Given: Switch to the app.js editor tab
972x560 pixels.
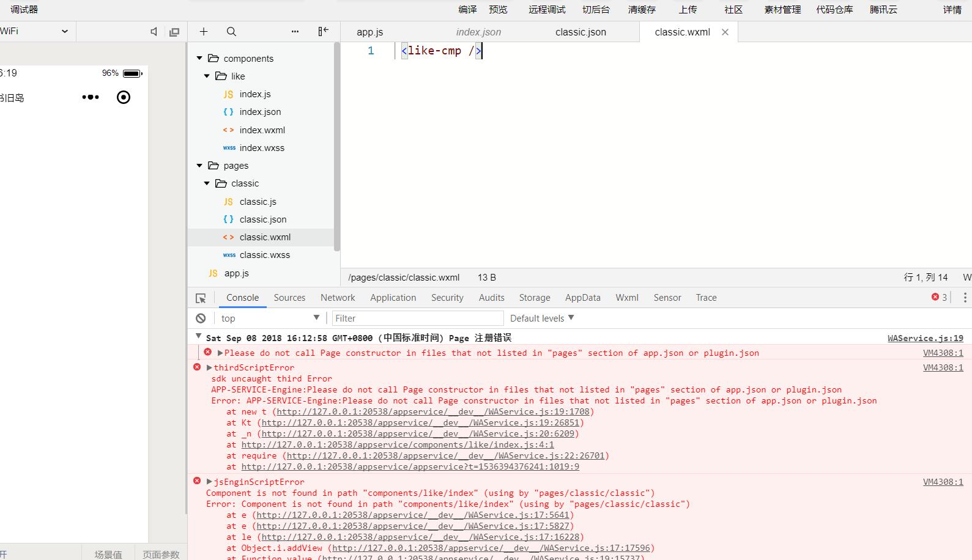Looking at the screenshot, I should pos(370,32).
